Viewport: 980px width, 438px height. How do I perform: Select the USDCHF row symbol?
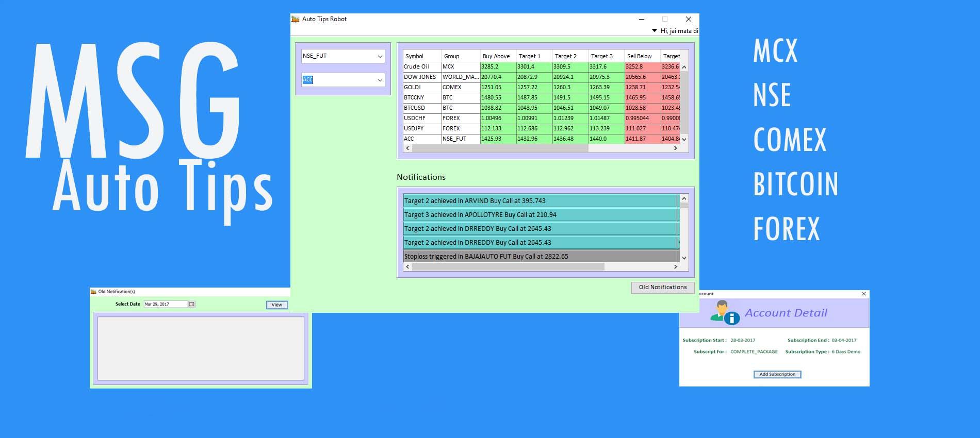[x=422, y=119]
